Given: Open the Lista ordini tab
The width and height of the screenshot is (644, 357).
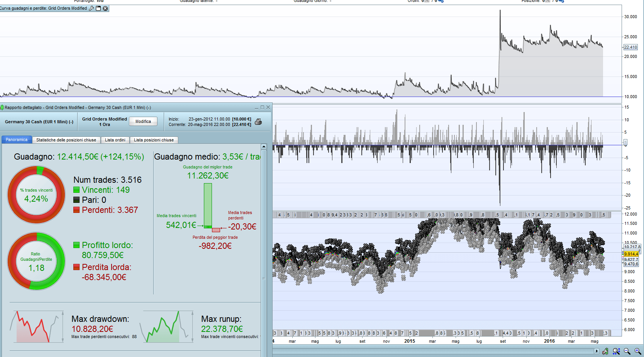Looking at the screenshot, I should click(x=115, y=140).
